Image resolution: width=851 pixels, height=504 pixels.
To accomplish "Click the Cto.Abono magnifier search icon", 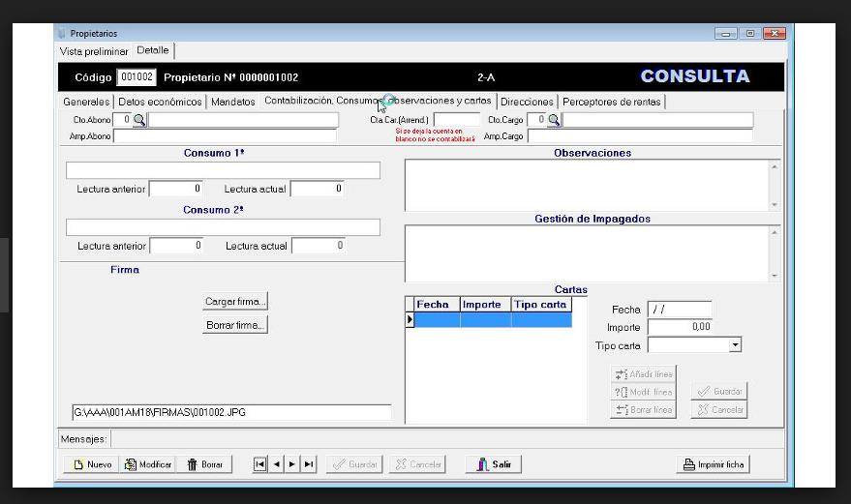I will (x=139, y=120).
